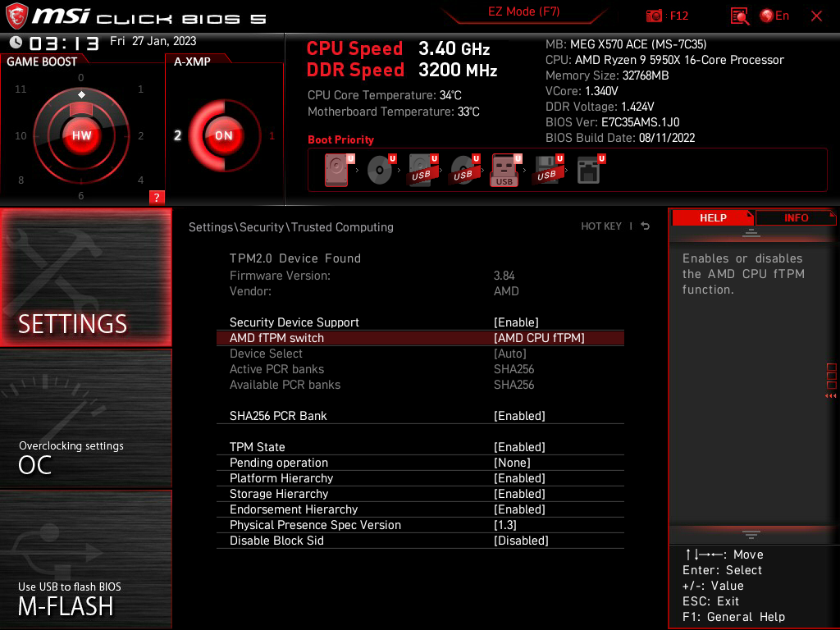Click the back arrow beside HOT KEY
Viewport: 840px width, 630px height.
click(x=646, y=226)
